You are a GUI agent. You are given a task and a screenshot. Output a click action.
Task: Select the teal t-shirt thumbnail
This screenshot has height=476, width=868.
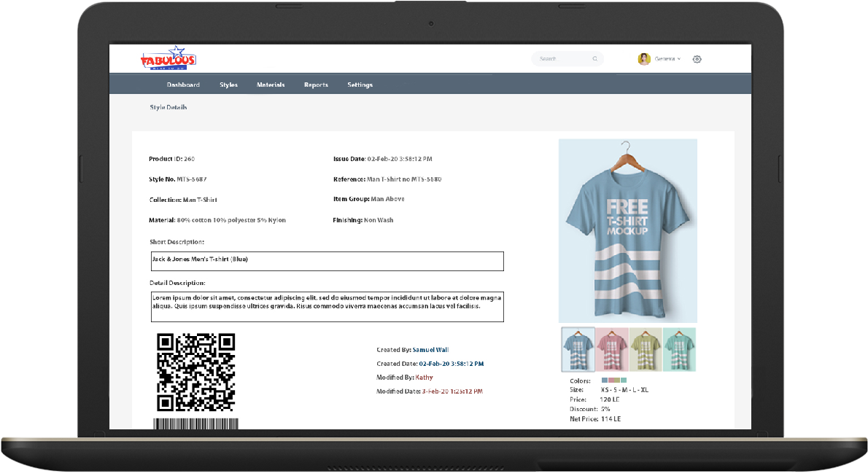tap(679, 350)
